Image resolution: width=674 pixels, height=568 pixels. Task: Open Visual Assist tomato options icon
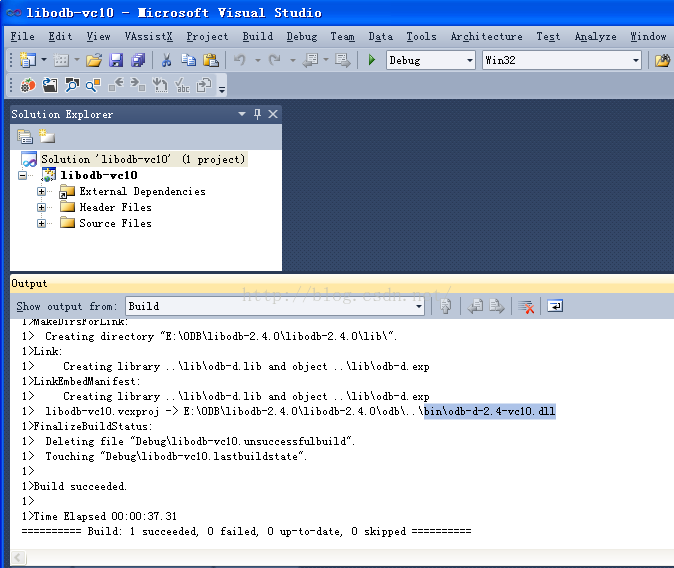[28, 85]
